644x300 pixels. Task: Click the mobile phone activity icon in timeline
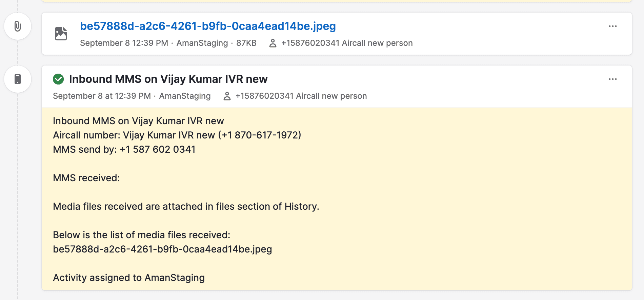click(18, 79)
